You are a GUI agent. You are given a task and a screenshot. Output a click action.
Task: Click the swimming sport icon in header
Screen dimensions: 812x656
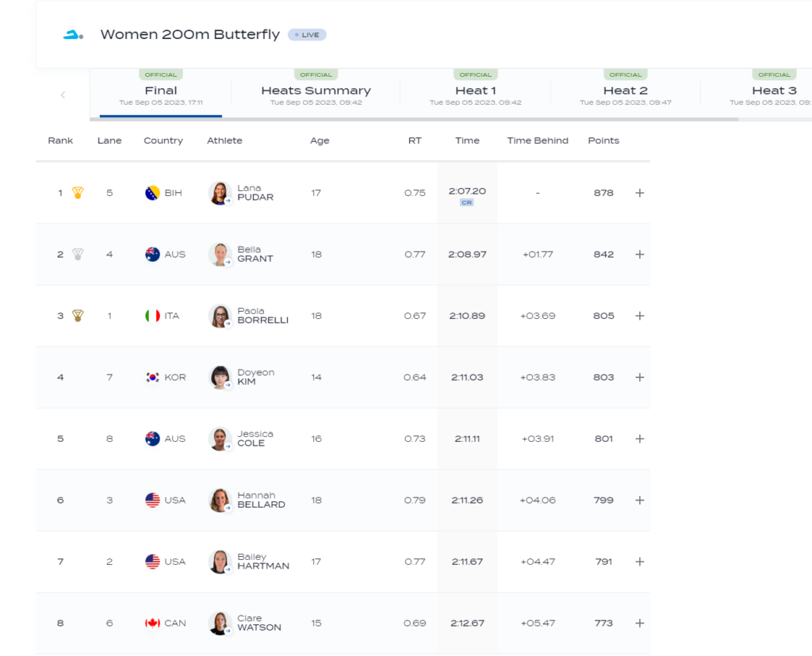coord(73,35)
